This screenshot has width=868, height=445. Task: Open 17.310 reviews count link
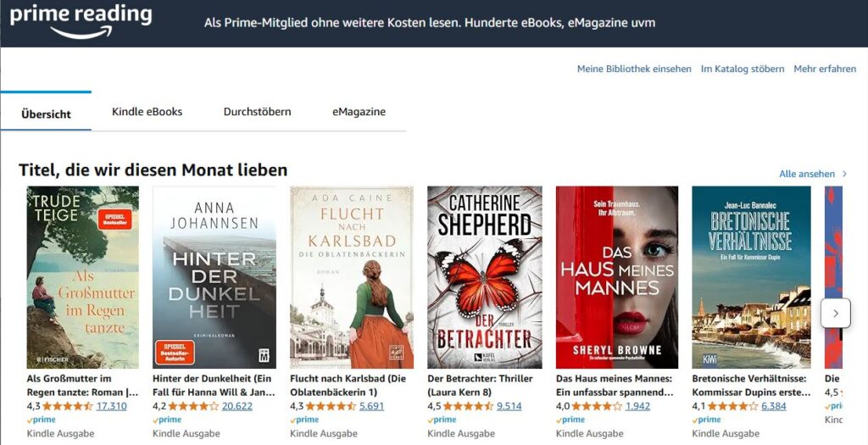tap(111, 406)
